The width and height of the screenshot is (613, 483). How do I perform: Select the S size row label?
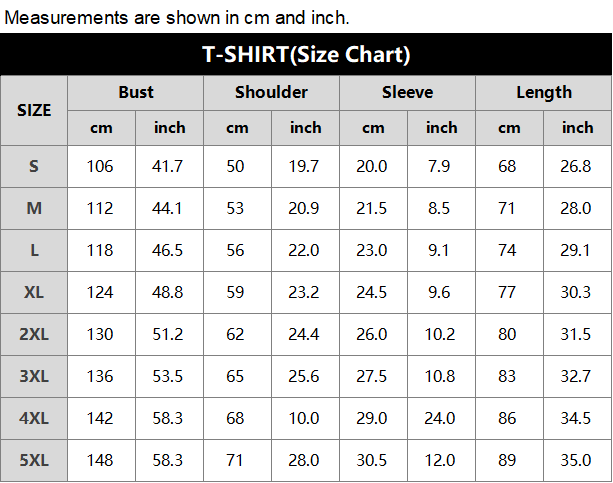point(34,167)
